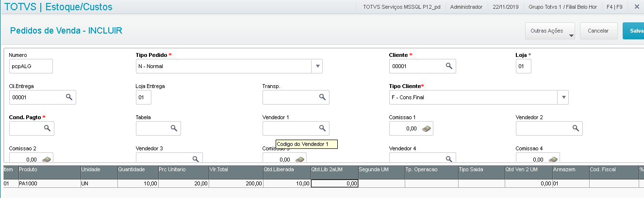The image size is (644, 198).
Task: Click the Administrador user label
Action: click(x=466, y=7)
